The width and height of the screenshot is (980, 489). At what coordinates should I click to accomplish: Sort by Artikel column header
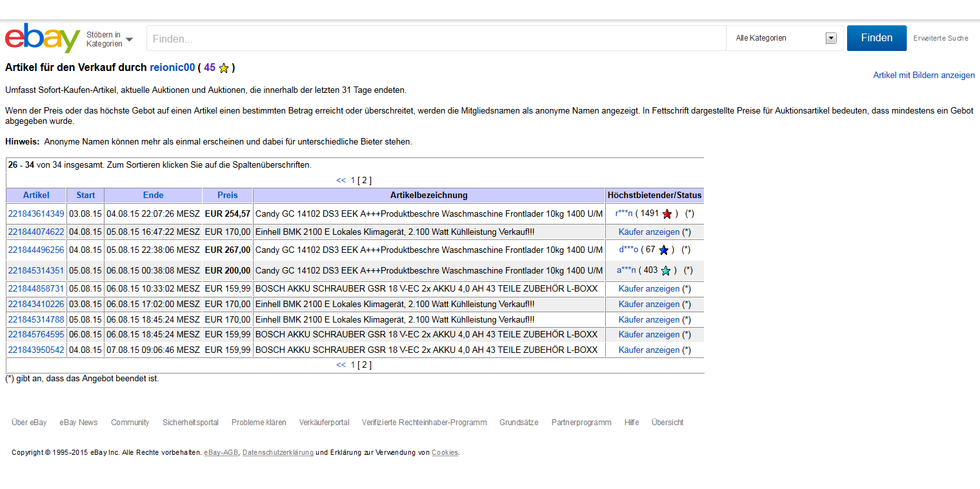point(36,195)
